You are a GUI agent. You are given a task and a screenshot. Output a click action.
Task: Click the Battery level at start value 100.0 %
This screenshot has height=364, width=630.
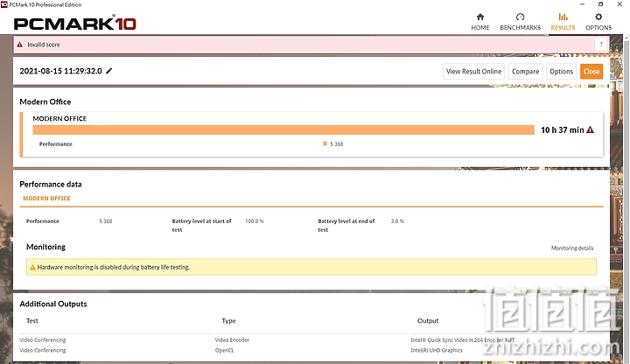[255, 221]
